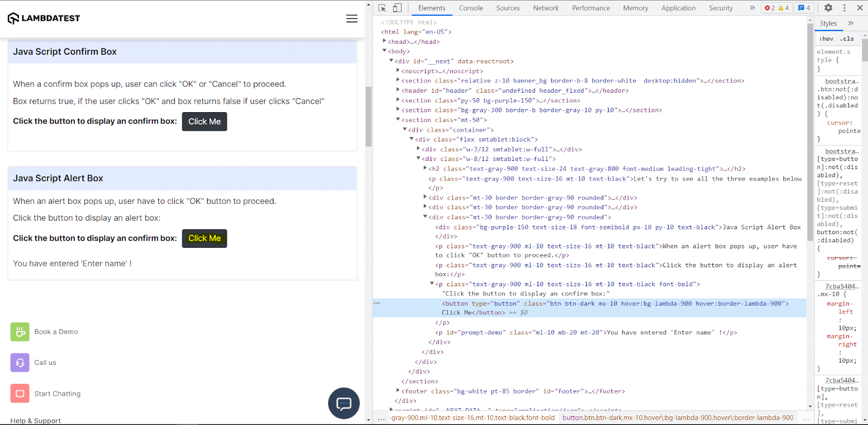The image size is (868, 425).
Task: Toggle the device toolbar icon
Action: pyautogui.click(x=397, y=8)
